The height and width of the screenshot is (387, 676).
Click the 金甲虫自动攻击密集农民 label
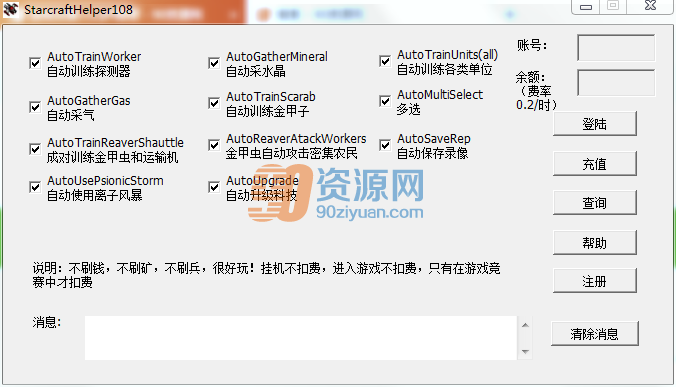point(292,153)
